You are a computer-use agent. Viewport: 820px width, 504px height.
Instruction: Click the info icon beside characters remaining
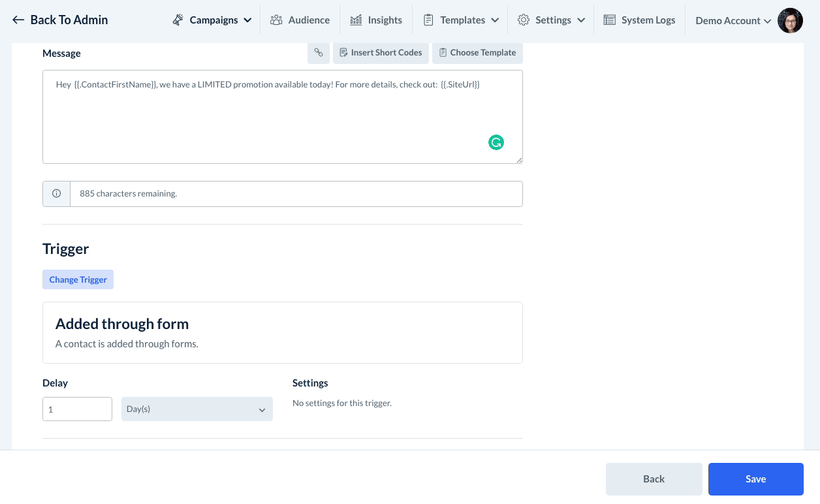click(56, 194)
